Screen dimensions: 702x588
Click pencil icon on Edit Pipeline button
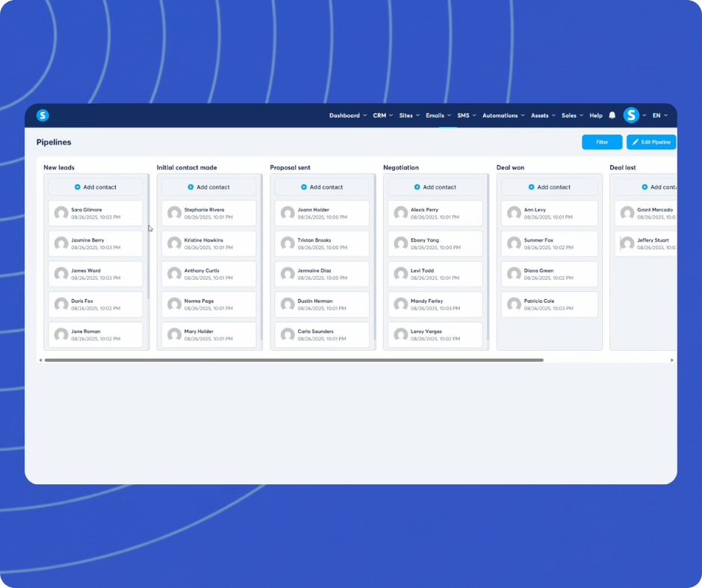(x=636, y=143)
